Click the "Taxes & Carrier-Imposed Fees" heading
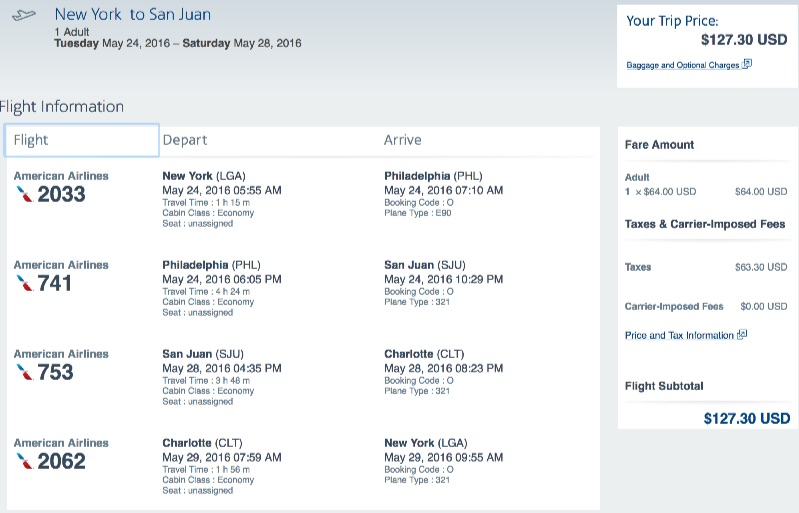 pos(705,224)
